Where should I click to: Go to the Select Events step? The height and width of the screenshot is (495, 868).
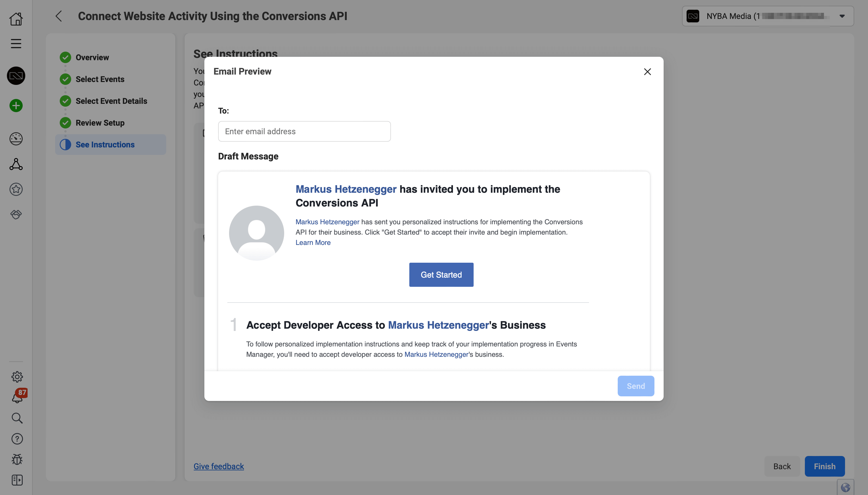[x=100, y=79]
